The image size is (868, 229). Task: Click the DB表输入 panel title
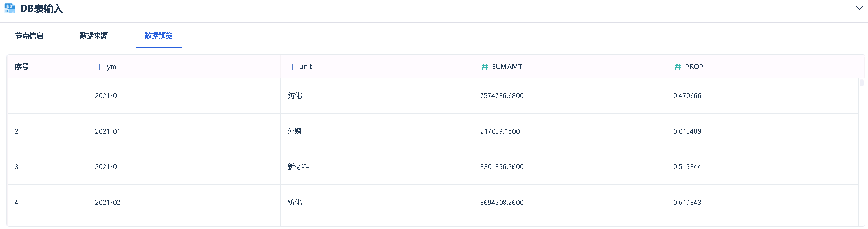pyautogui.click(x=42, y=9)
